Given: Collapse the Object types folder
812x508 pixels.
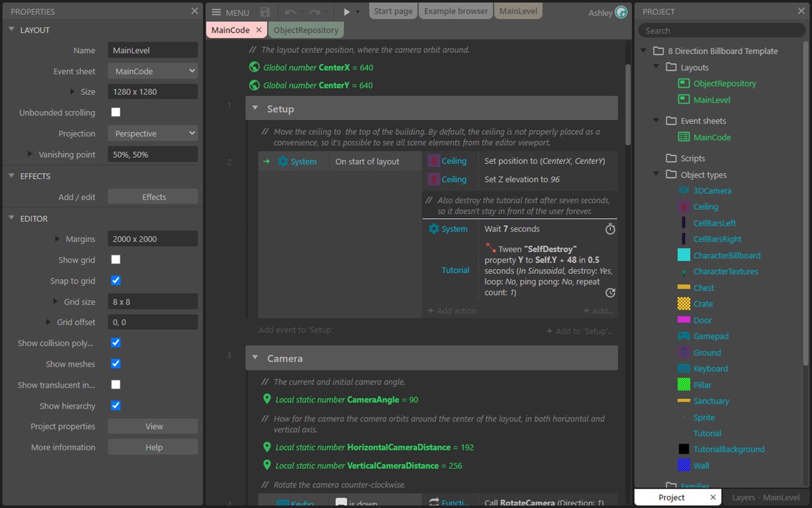Looking at the screenshot, I should (x=657, y=174).
